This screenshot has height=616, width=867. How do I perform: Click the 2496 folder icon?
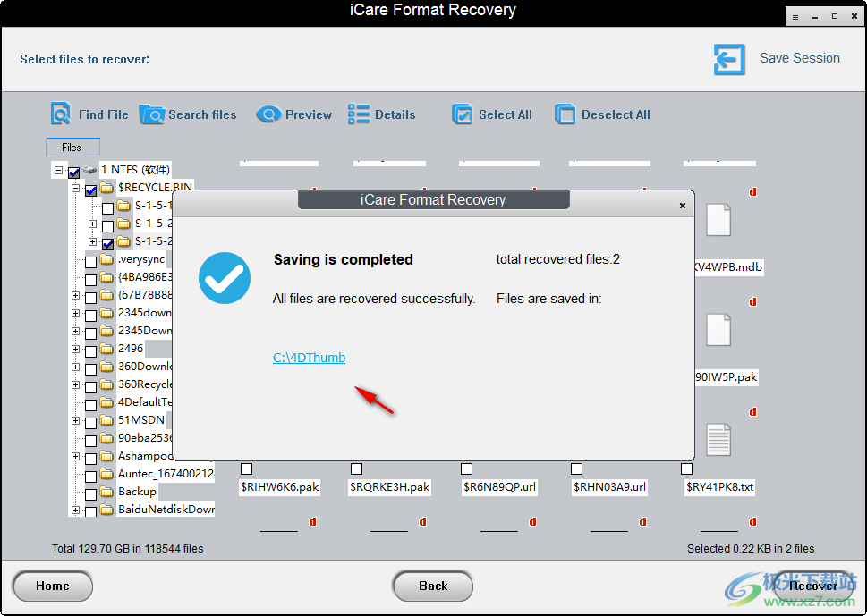tap(106, 349)
